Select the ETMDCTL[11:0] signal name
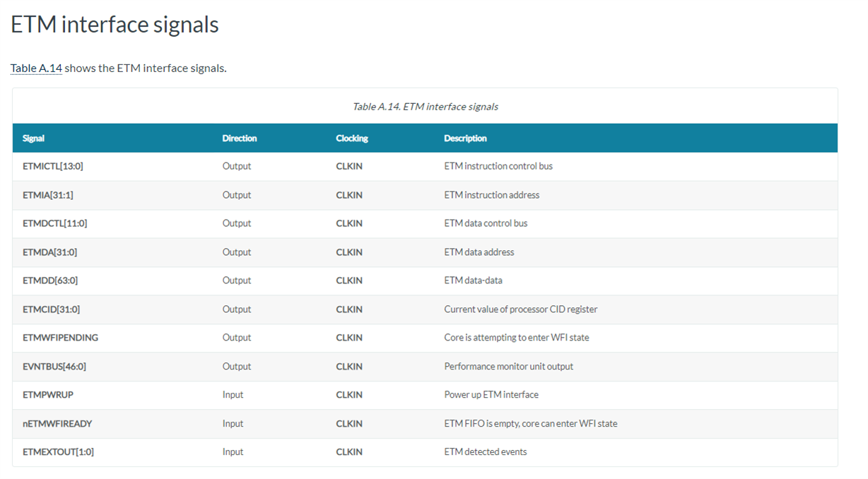This screenshot has width=868, height=479. pyautogui.click(x=55, y=223)
